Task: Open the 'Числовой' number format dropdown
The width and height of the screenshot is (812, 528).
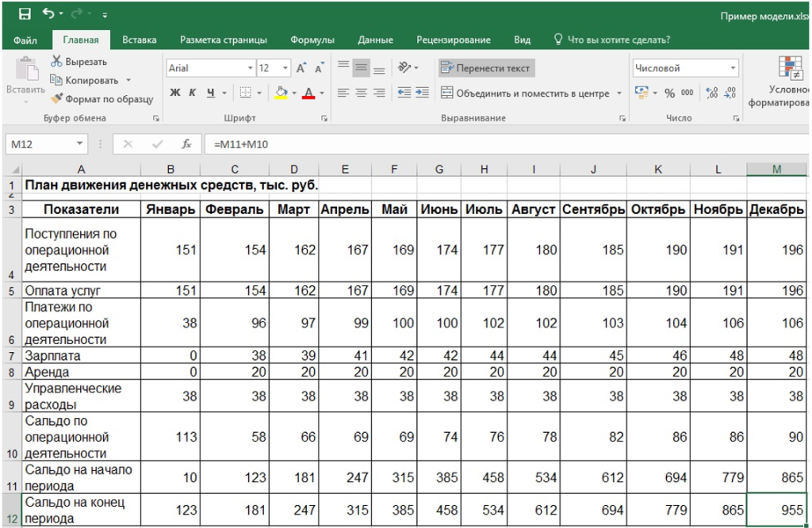Action: pos(733,69)
